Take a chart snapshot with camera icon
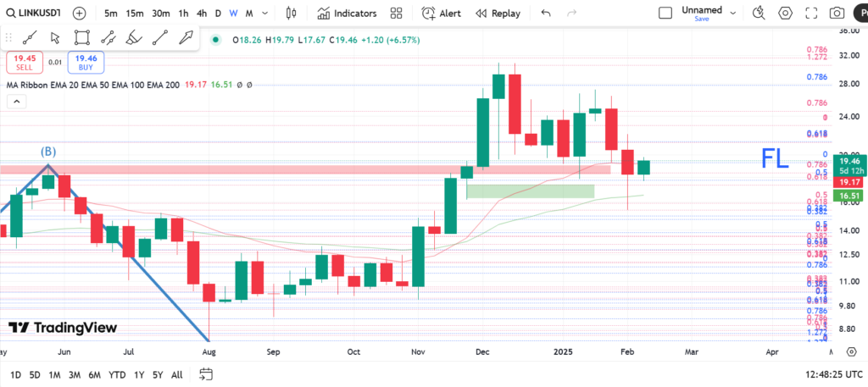Image resolution: width=868 pixels, height=387 pixels. tap(837, 14)
